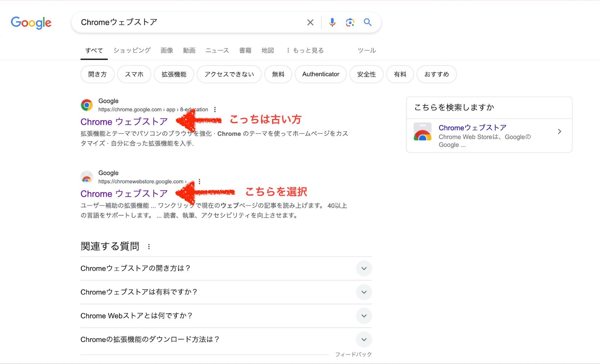
Task: Click the Chrome favicon of first result
Action: 87,105
